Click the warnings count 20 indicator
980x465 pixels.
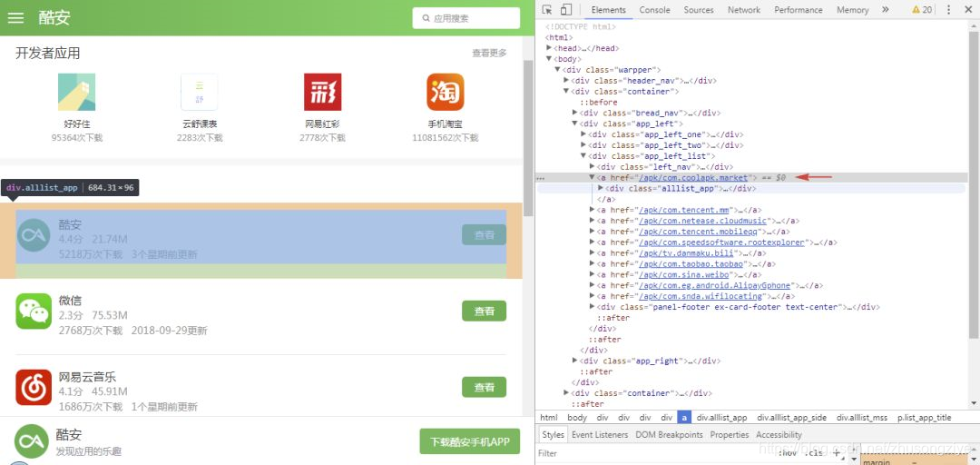click(x=922, y=9)
